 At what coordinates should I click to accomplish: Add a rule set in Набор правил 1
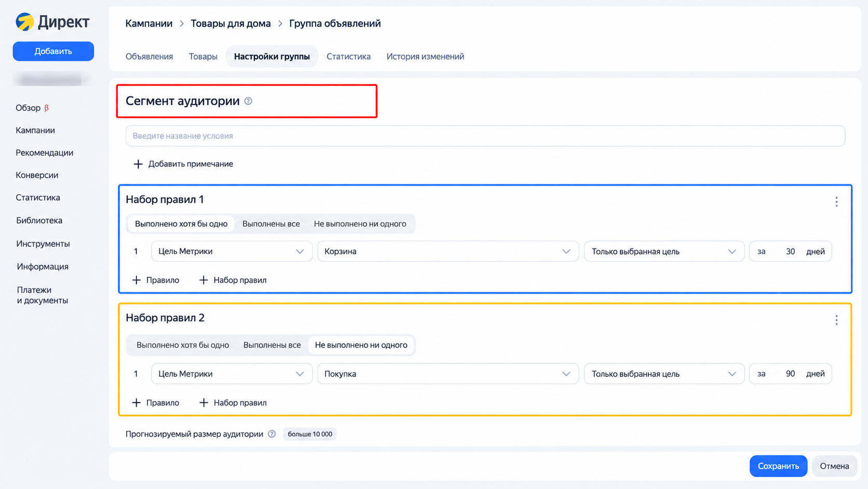[233, 280]
